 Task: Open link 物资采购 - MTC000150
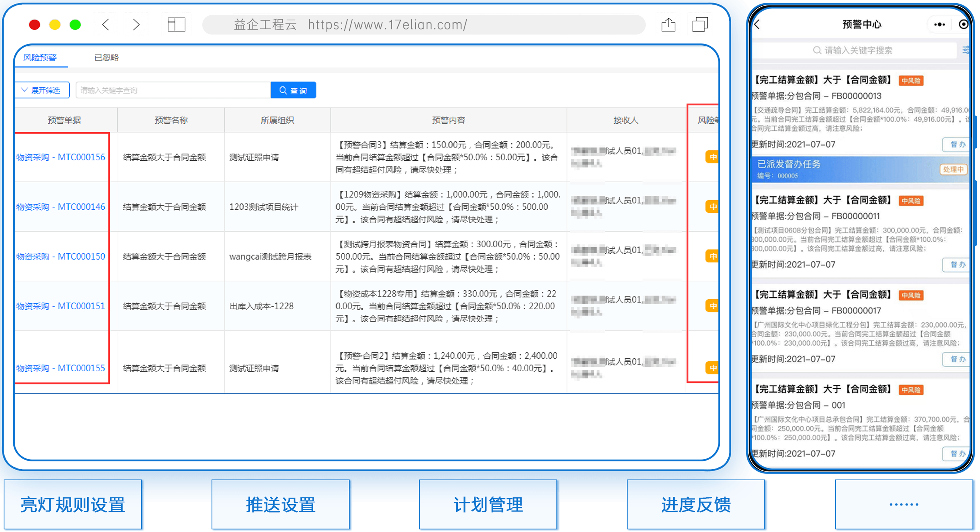click(60, 256)
